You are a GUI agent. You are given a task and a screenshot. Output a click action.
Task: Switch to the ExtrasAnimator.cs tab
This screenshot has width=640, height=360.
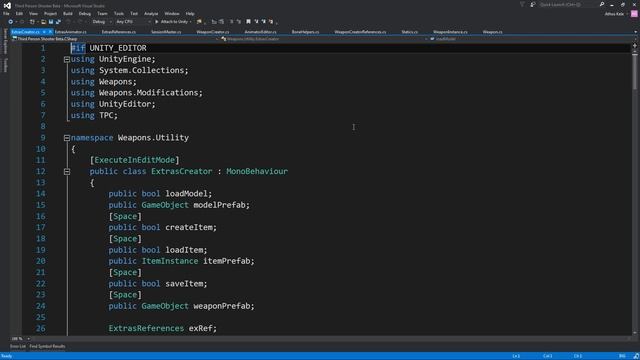(71, 32)
